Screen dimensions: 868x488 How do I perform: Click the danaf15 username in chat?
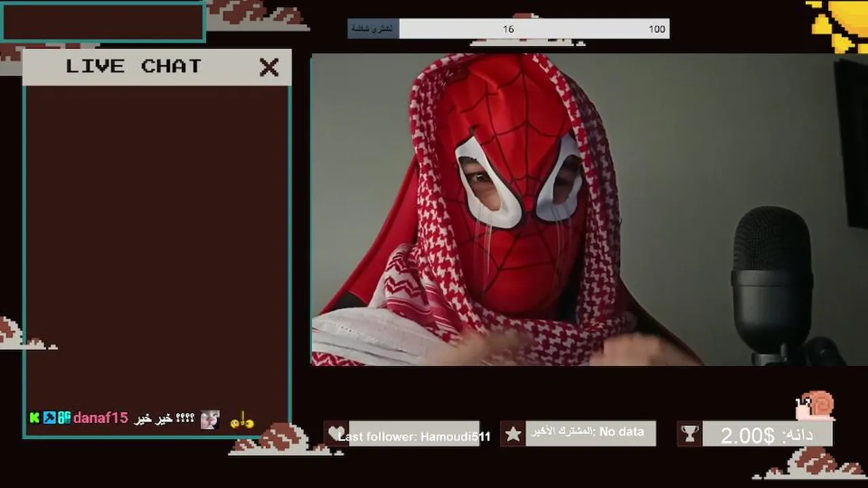pyautogui.click(x=100, y=418)
